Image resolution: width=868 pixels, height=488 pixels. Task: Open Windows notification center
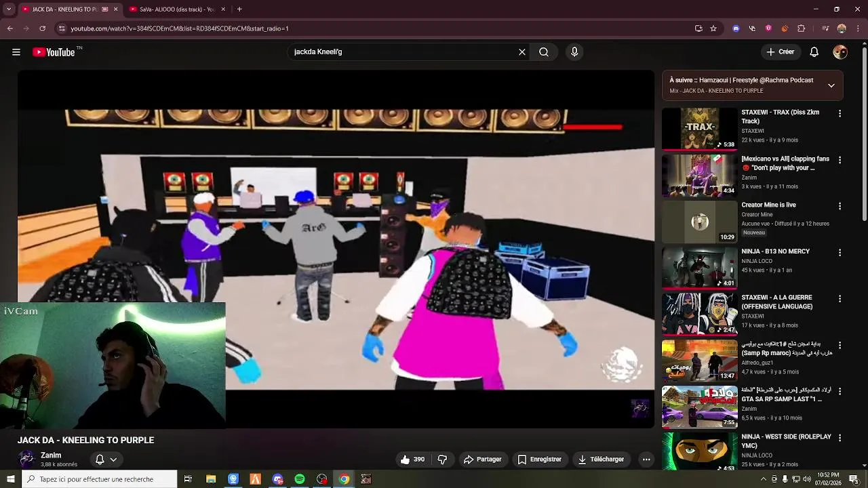tap(854, 479)
